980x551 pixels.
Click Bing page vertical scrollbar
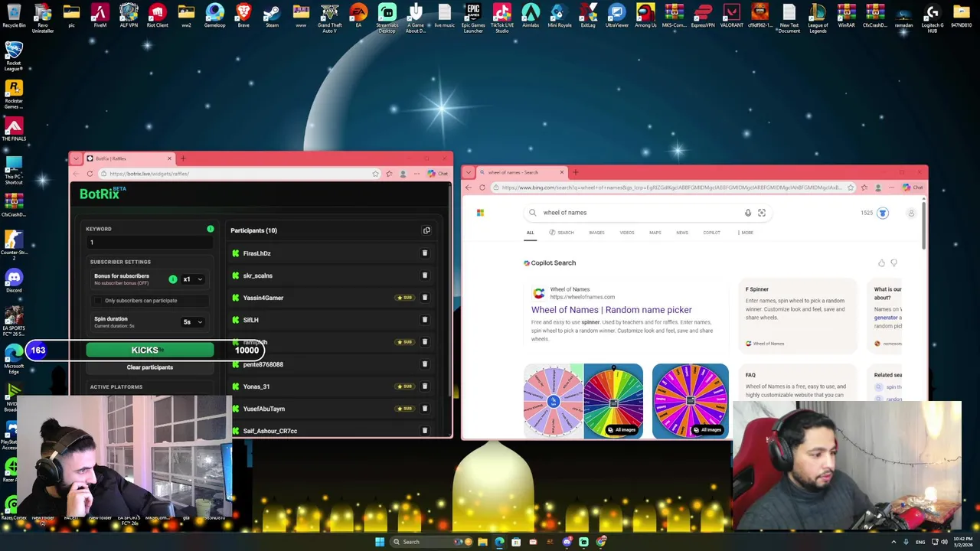pyautogui.click(x=924, y=226)
